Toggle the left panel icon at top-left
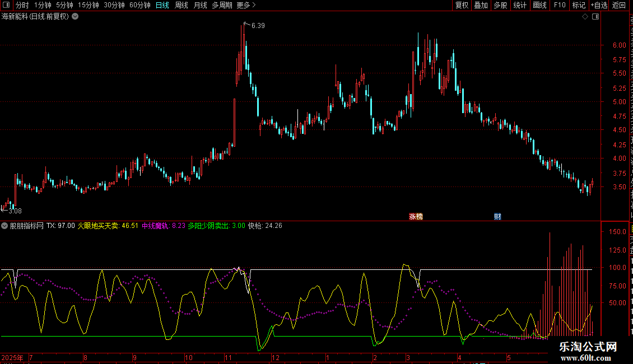633x364 pixels. click(6, 5)
